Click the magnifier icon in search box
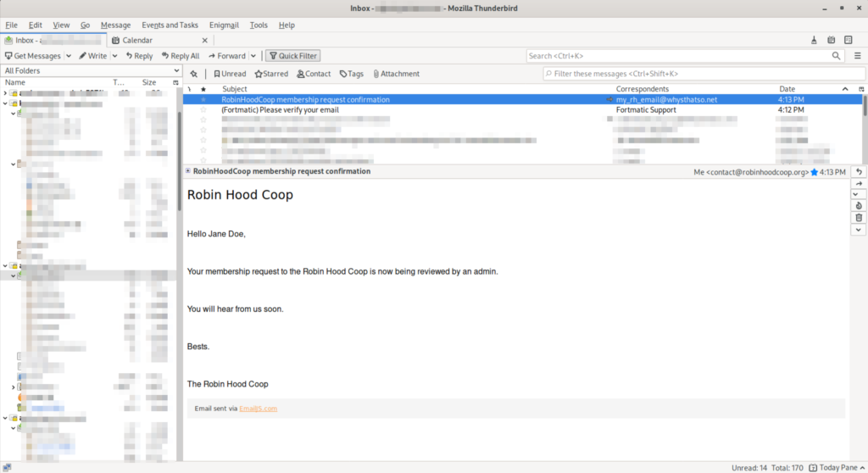 836,56
